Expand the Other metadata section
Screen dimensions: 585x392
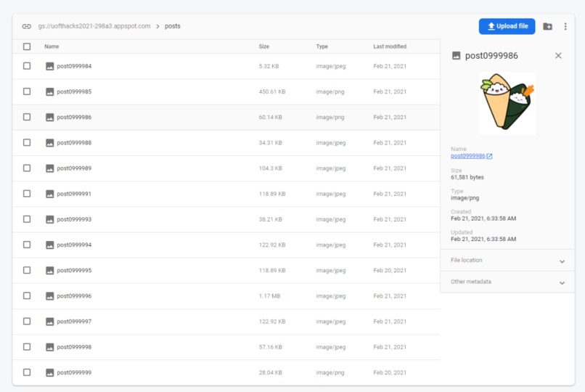[507, 282]
